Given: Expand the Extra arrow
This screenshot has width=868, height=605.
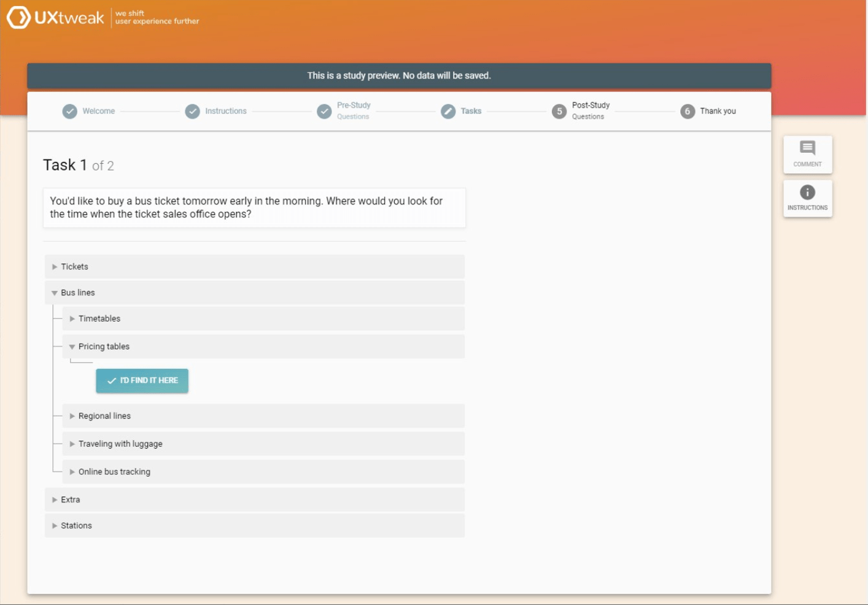Looking at the screenshot, I should [x=55, y=499].
